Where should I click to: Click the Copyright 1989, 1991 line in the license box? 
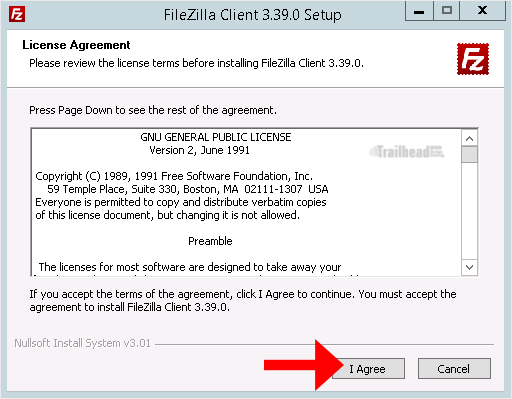[174, 176]
